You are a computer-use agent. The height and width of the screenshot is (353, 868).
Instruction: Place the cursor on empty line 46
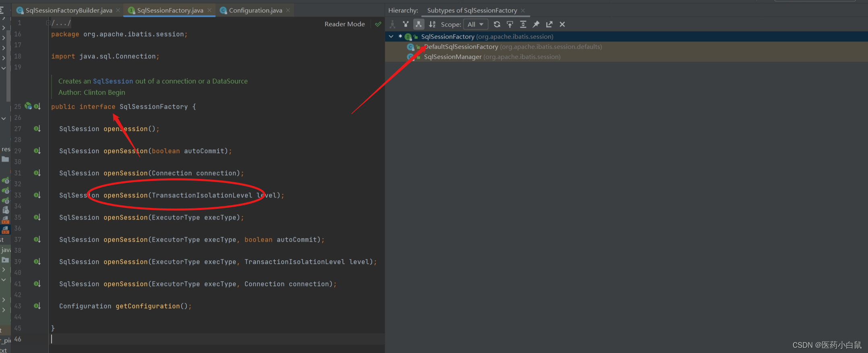218,339
